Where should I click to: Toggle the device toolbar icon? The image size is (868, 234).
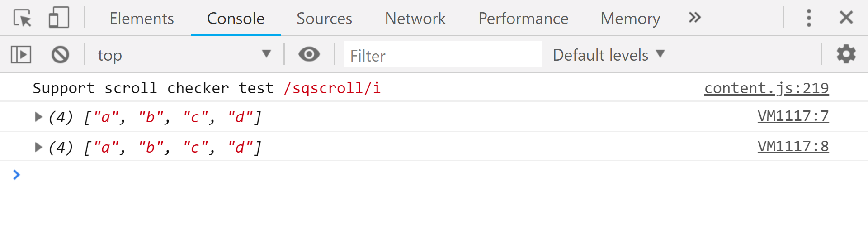59,18
